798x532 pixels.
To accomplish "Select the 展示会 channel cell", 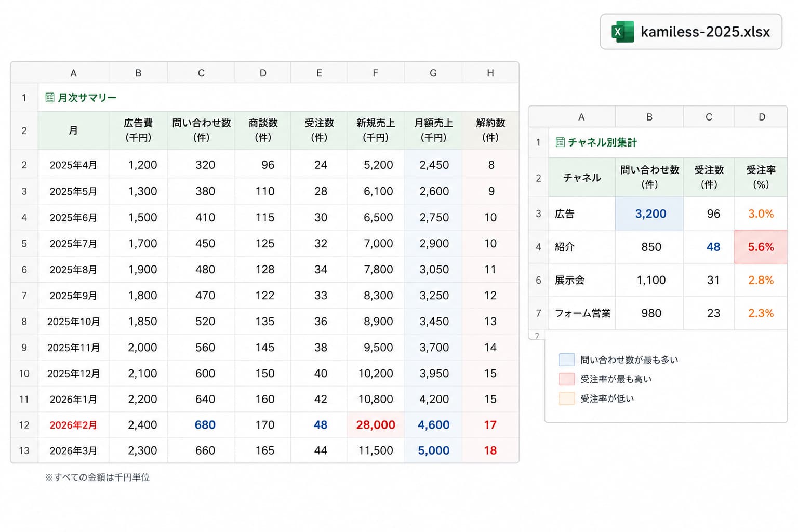I will pyautogui.click(x=582, y=280).
